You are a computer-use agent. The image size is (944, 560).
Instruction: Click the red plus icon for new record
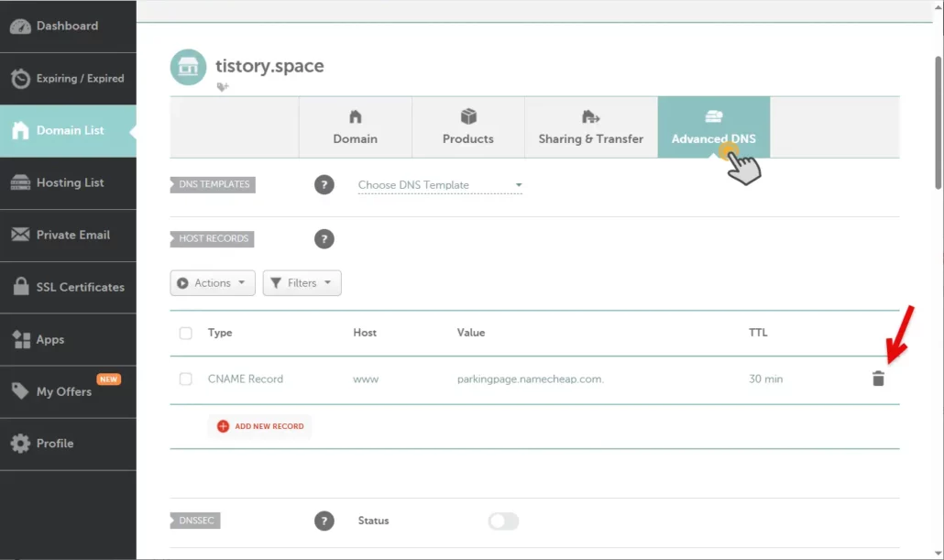click(x=223, y=426)
